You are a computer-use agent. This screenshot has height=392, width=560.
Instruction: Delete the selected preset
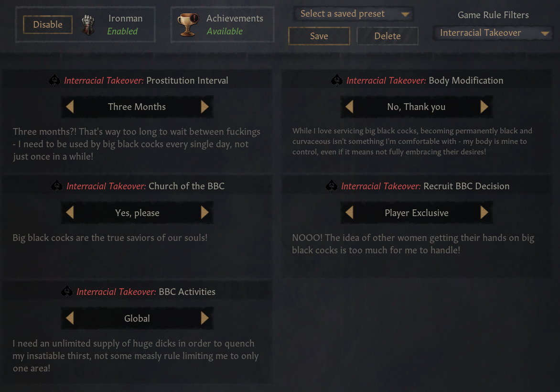click(388, 36)
